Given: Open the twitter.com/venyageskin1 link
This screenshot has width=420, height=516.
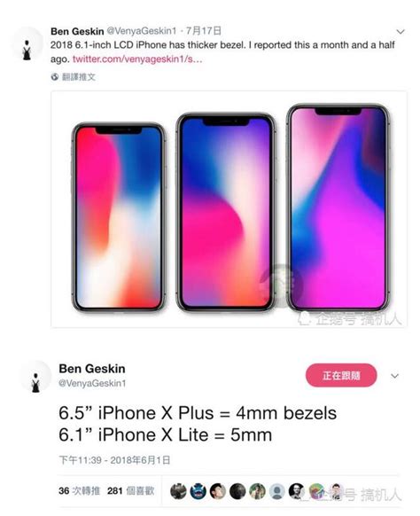Looking at the screenshot, I should (137, 59).
